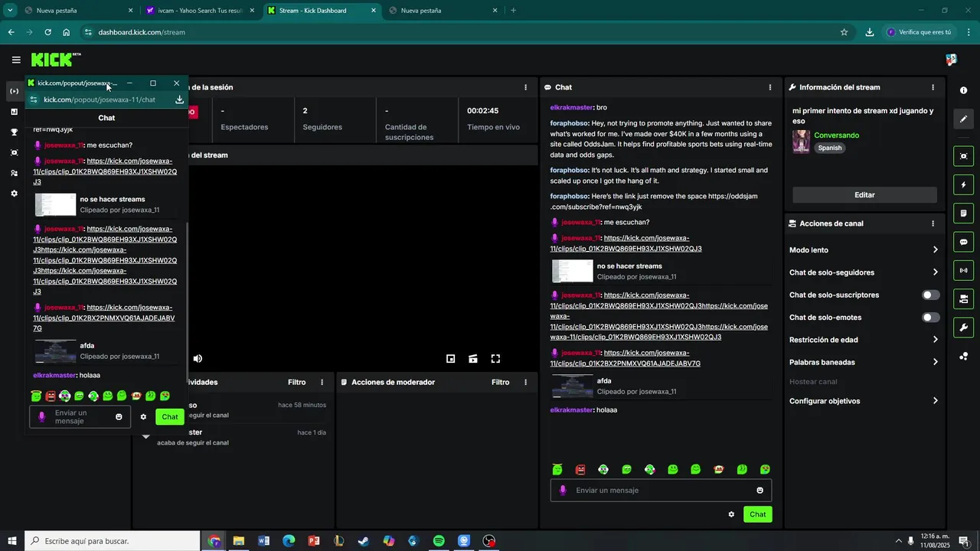
Task: Open emoji picker in dashboard chat input
Action: pyautogui.click(x=760, y=491)
